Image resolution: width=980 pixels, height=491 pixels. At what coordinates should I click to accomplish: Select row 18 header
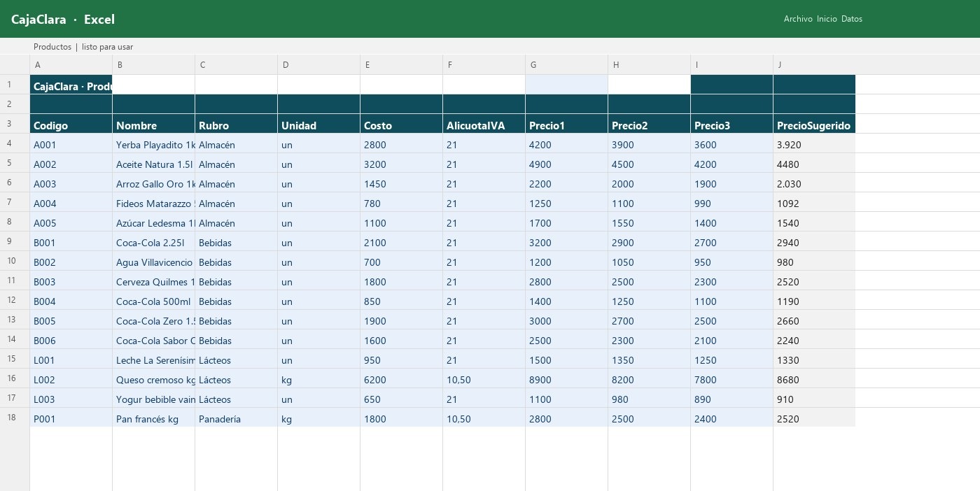click(15, 418)
